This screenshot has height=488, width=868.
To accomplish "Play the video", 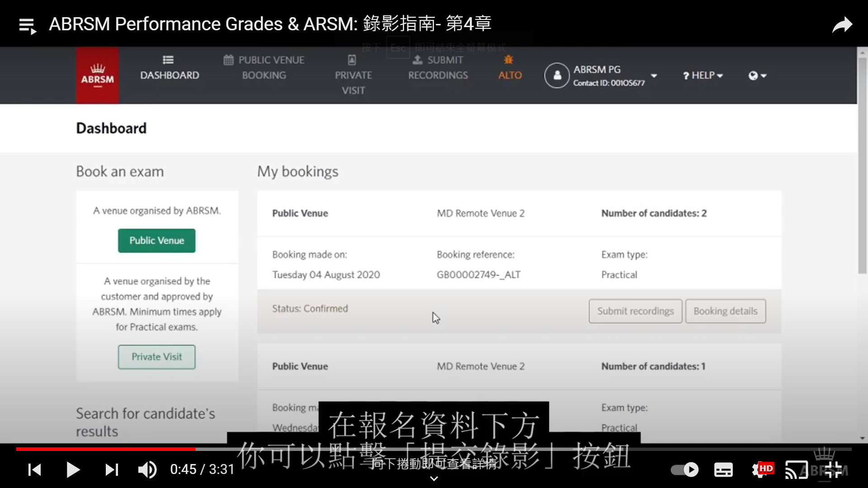I will (73, 470).
